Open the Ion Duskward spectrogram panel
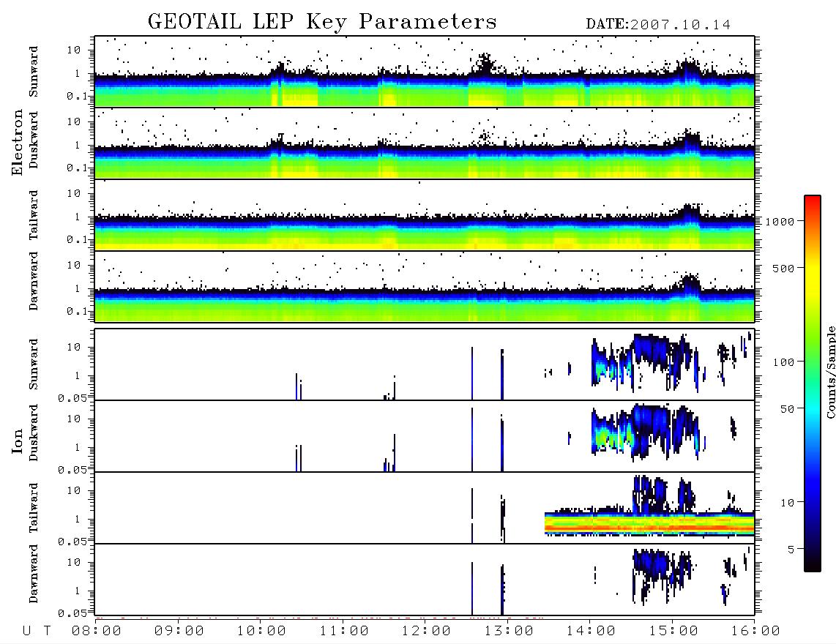The image size is (836, 644). 425,436
